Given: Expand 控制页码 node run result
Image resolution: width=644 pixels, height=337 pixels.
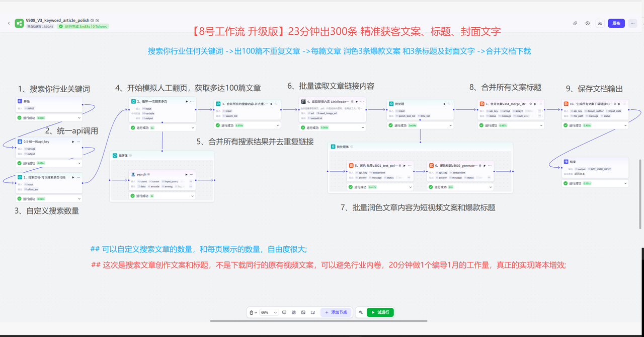Looking at the screenshot, I should pos(79,199).
